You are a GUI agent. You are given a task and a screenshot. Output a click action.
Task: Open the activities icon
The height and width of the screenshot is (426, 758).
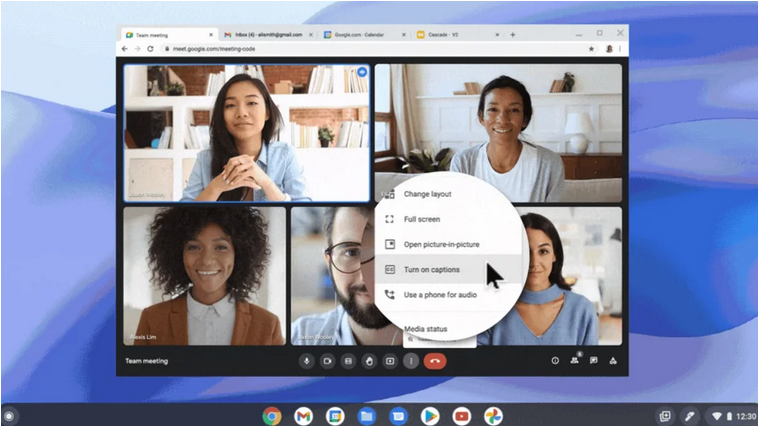(x=613, y=361)
